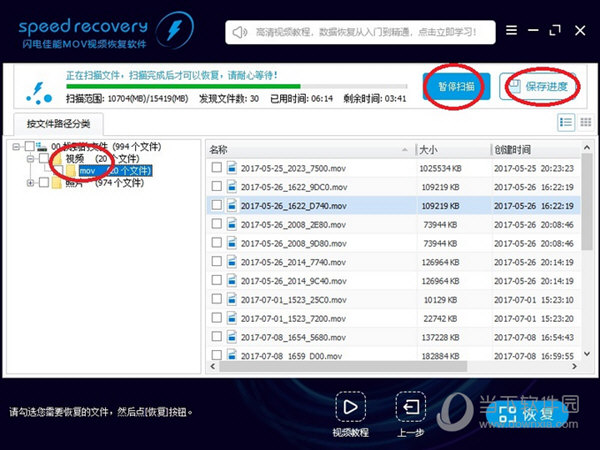
Task: Tick the 照片 folder checkbox
Action: [x=44, y=183]
